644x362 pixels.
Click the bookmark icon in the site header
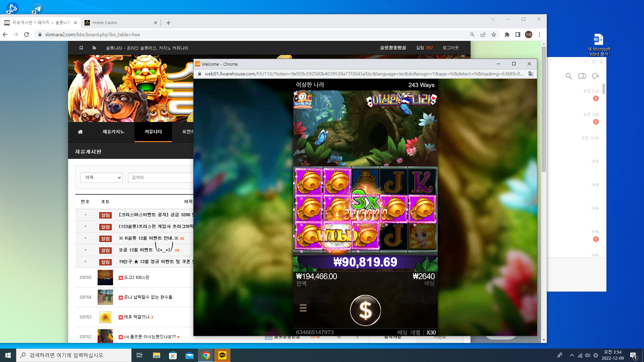pyautogui.click(x=81, y=48)
